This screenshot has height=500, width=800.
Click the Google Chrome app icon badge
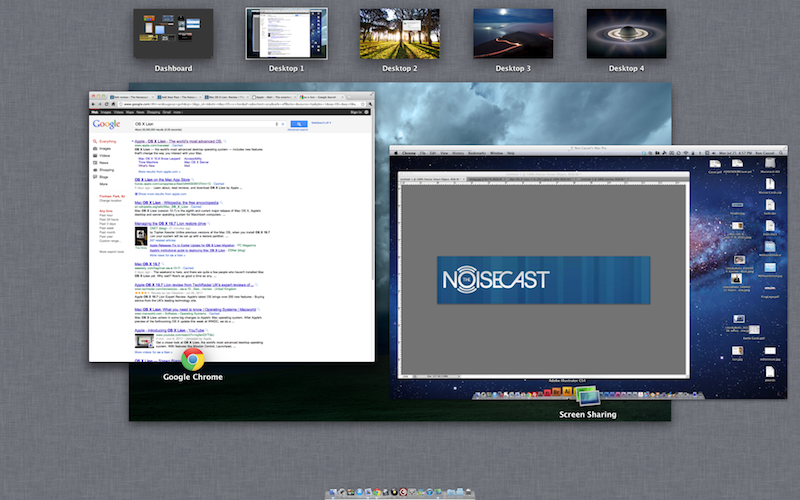(193, 359)
